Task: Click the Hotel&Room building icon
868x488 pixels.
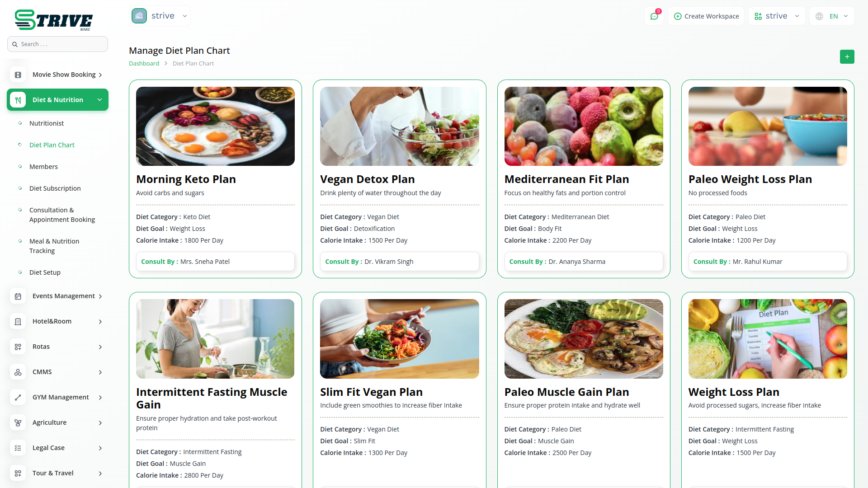Action: coord(18,322)
